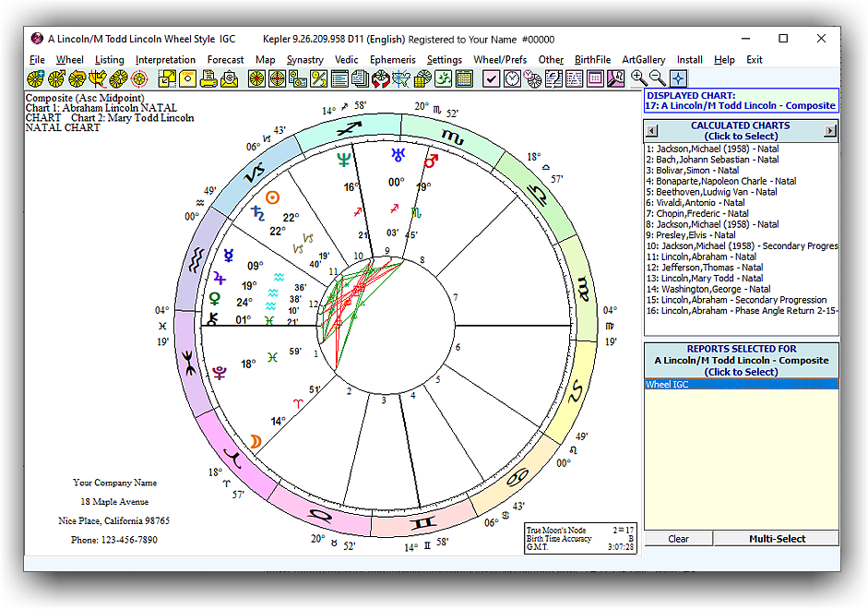Click the printer icon in toolbar
Screen dimensions: 868x609
208,79
